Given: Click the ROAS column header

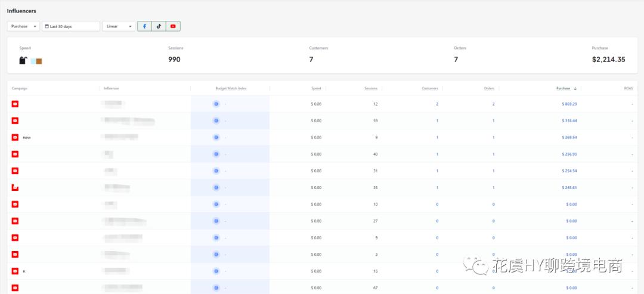Looking at the screenshot, I should tap(628, 88).
